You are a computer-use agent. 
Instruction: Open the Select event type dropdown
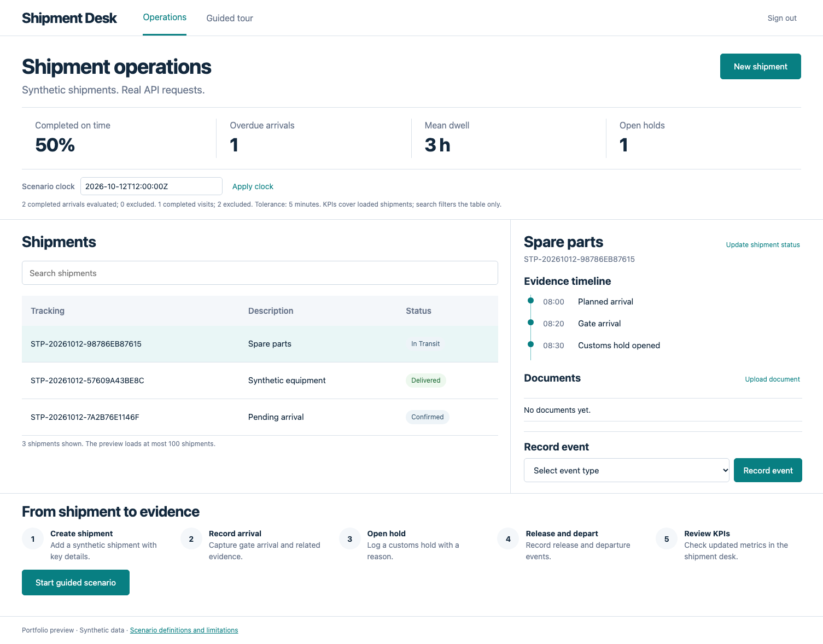(627, 470)
